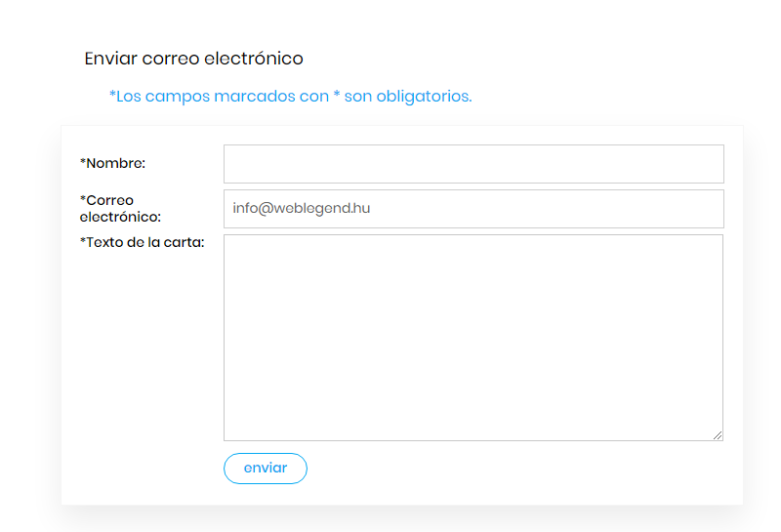Click the word Enviar in the heading
Image resolution: width=781 pixels, height=532 pixels.
click(x=110, y=59)
